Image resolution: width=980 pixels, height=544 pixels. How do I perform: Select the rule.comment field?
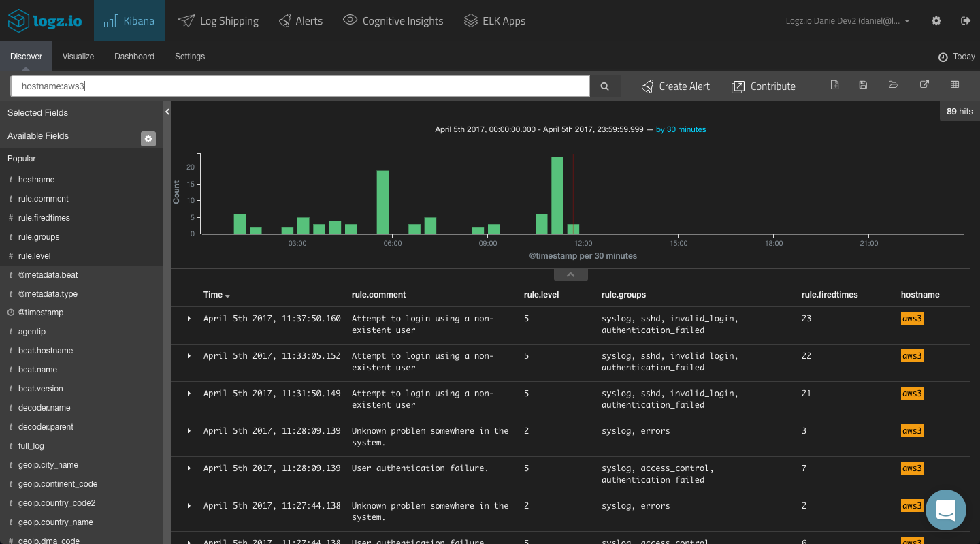click(x=44, y=199)
